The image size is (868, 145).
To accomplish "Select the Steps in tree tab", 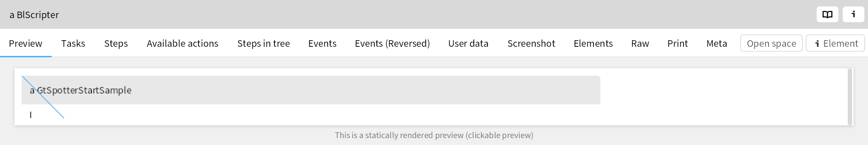I will (264, 43).
